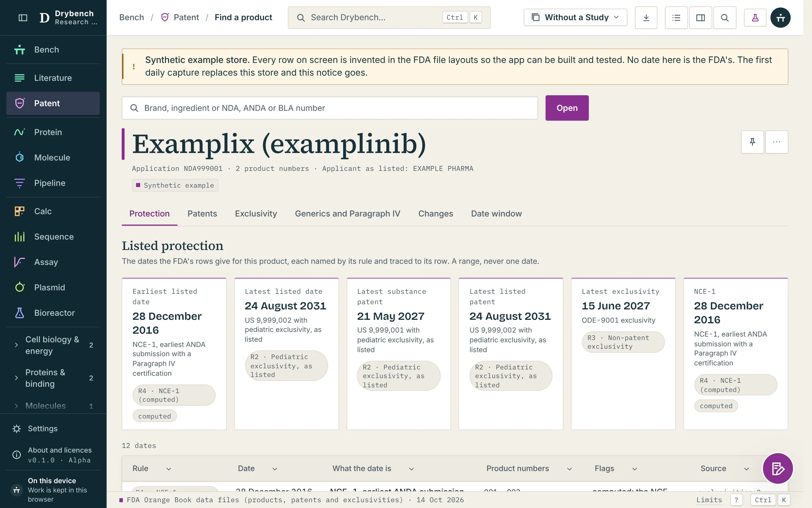The height and width of the screenshot is (508, 812).
Task: Open the What the date is column dropdown
Action: click(x=411, y=469)
